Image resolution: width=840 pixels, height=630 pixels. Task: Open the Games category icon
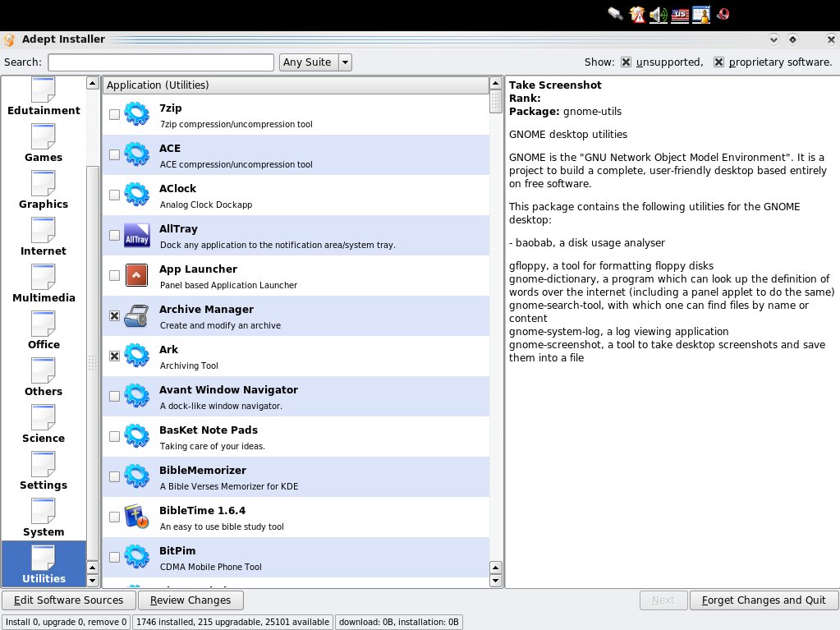click(44, 136)
